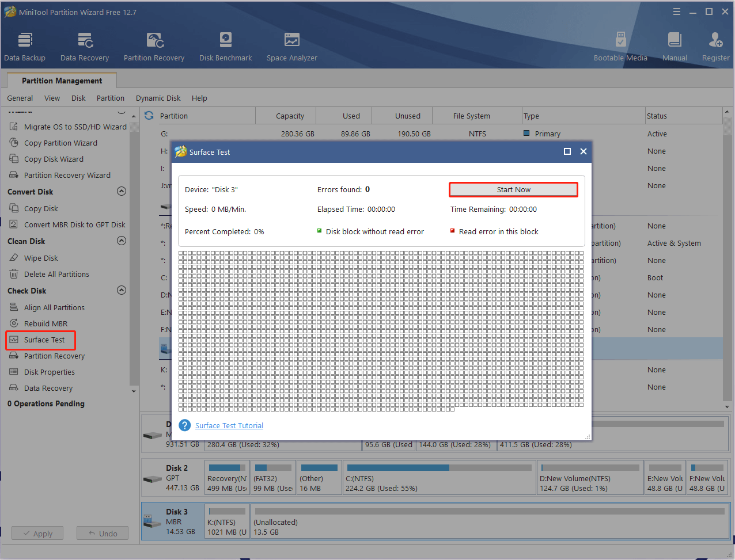Select the Disk 2 GPT disk label
Image resolution: width=735 pixels, height=560 pixels.
click(x=173, y=477)
